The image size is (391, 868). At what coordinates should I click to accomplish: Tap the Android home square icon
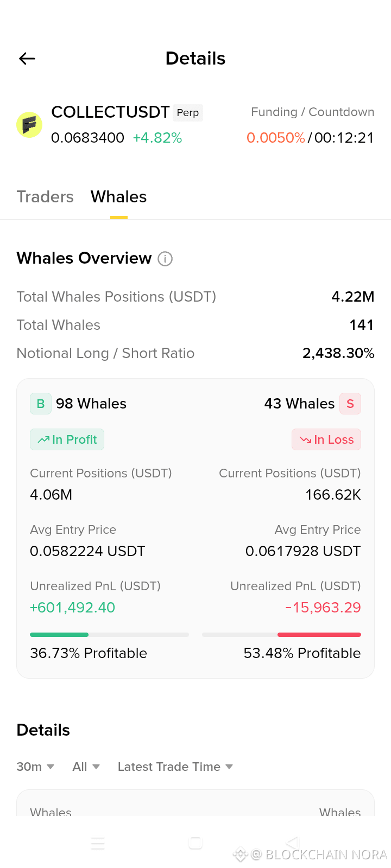[195, 843]
